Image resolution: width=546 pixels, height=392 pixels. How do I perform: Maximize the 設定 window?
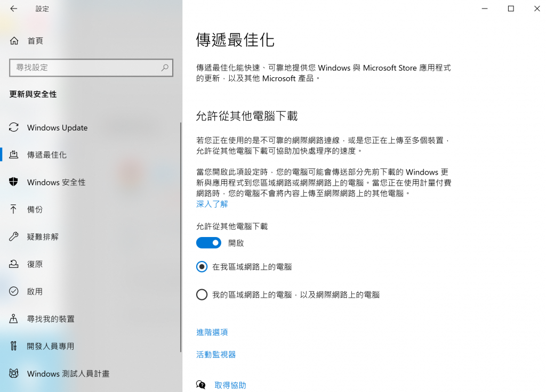[511, 9]
